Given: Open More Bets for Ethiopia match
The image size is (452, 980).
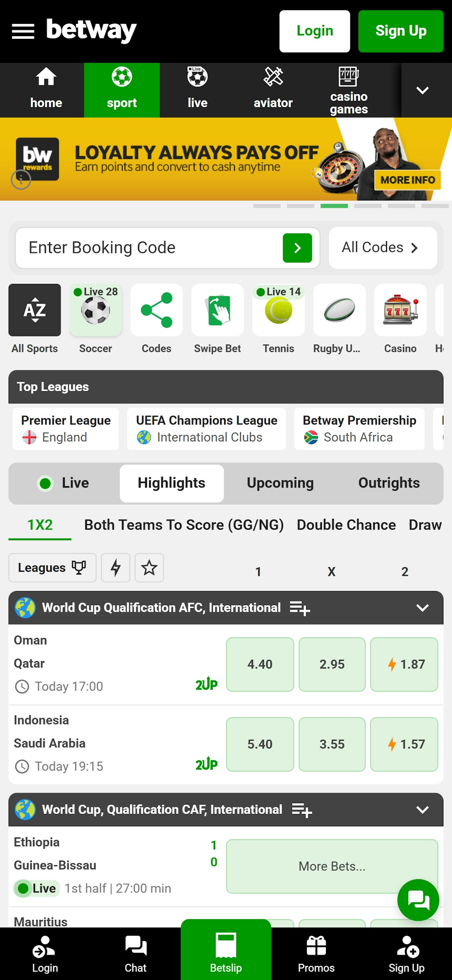Looking at the screenshot, I should pyautogui.click(x=333, y=866).
